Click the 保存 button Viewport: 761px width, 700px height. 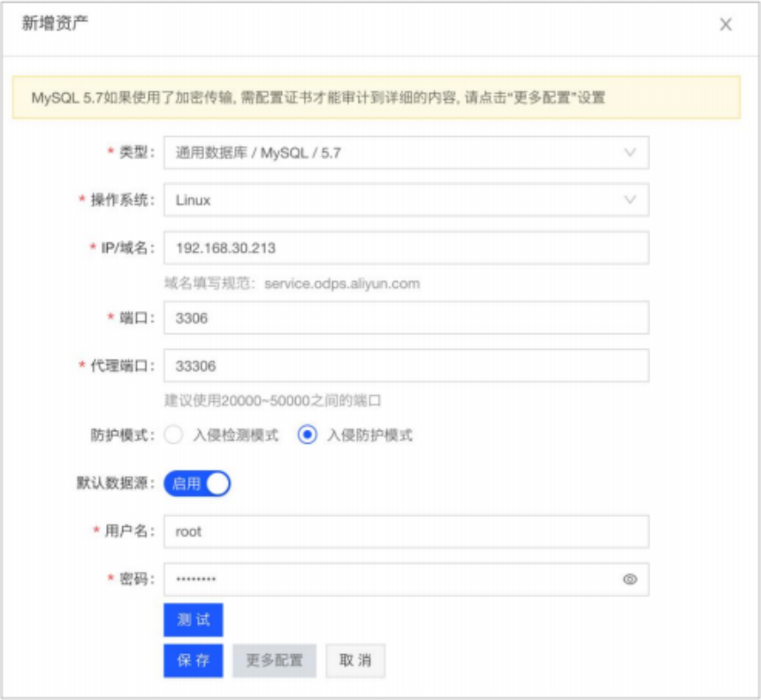[x=194, y=660]
